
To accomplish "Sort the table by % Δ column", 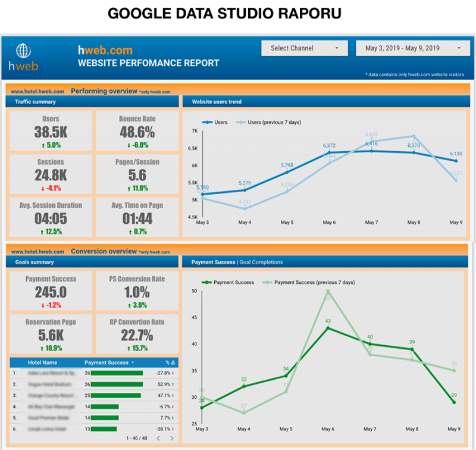I will (x=170, y=362).
